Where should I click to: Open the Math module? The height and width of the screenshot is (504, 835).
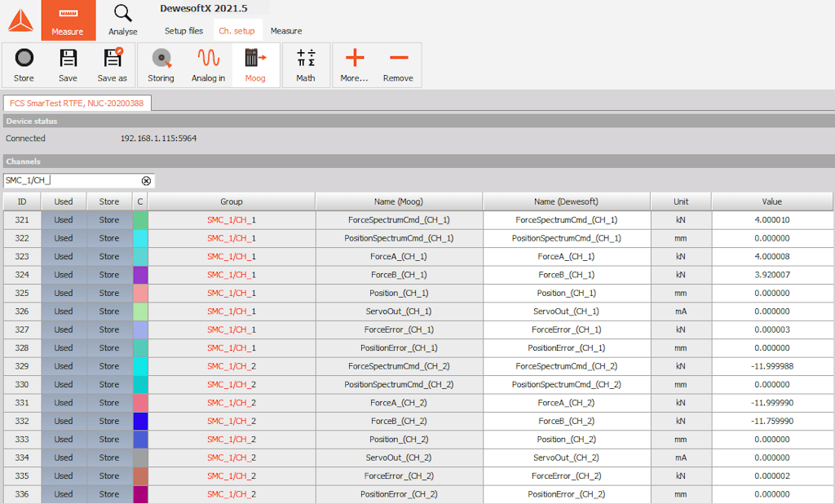pos(306,65)
